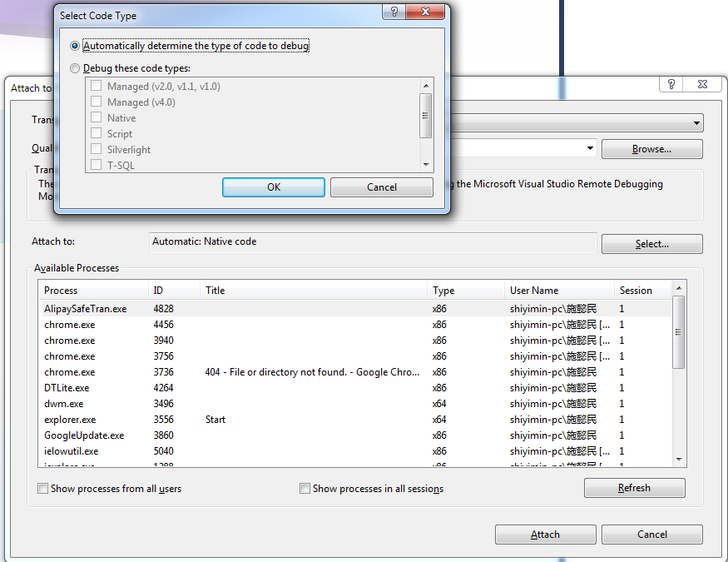Click the code types list scrollbar thumb
The height and width of the screenshot is (562, 728).
(426, 116)
